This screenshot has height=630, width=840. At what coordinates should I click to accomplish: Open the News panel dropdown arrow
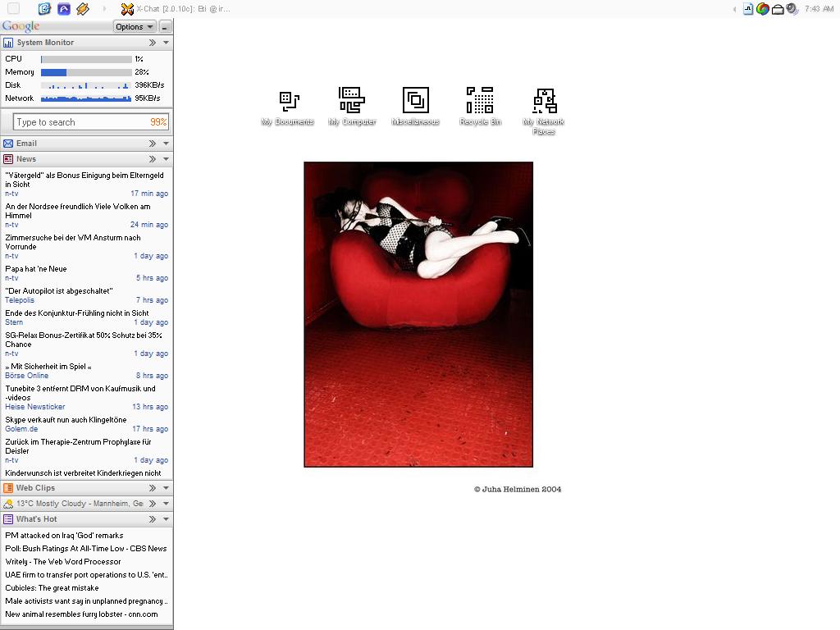[x=166, y=159]
